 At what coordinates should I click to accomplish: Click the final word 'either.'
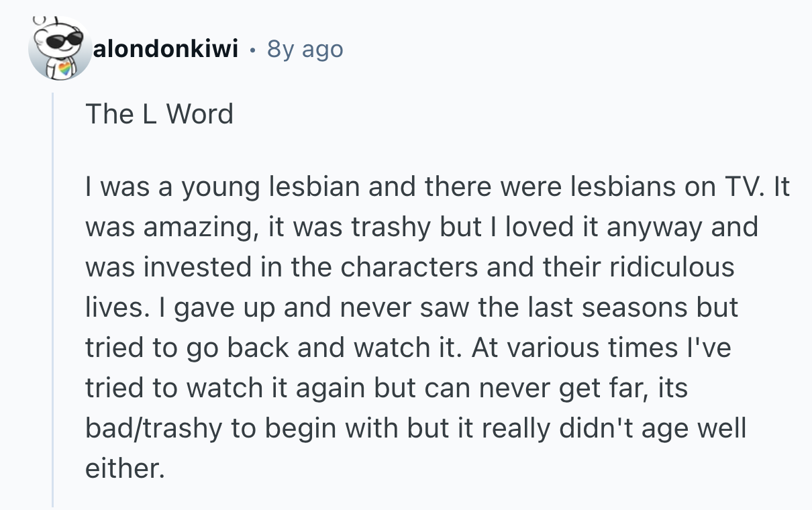pyautogui.click(x=124, y=468)
